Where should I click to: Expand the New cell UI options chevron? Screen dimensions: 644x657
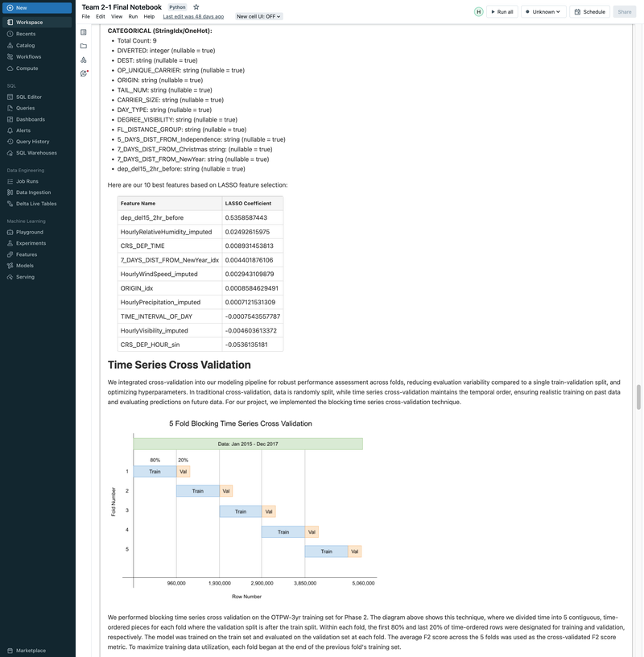coord(276,15)
